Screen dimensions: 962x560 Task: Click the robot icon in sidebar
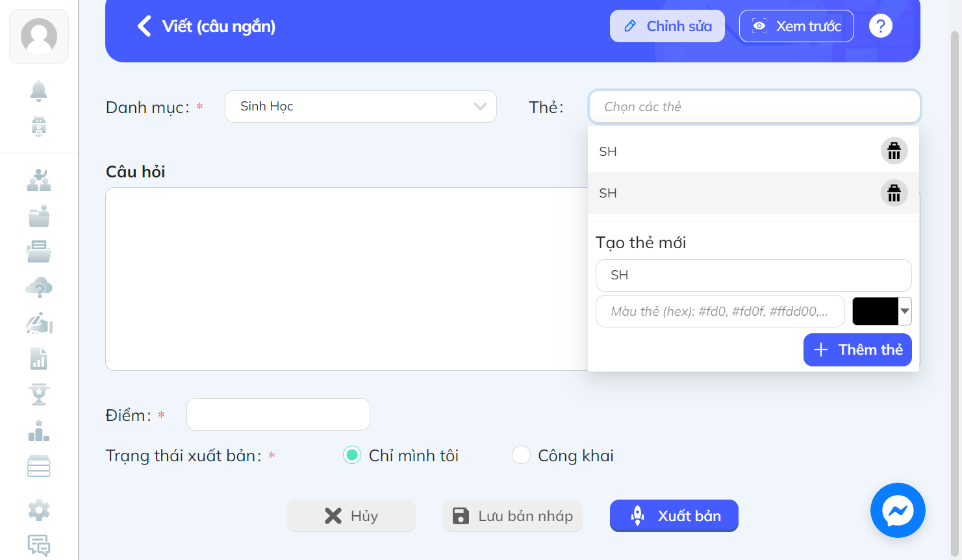pyautogui.click(x=39, y=127)
